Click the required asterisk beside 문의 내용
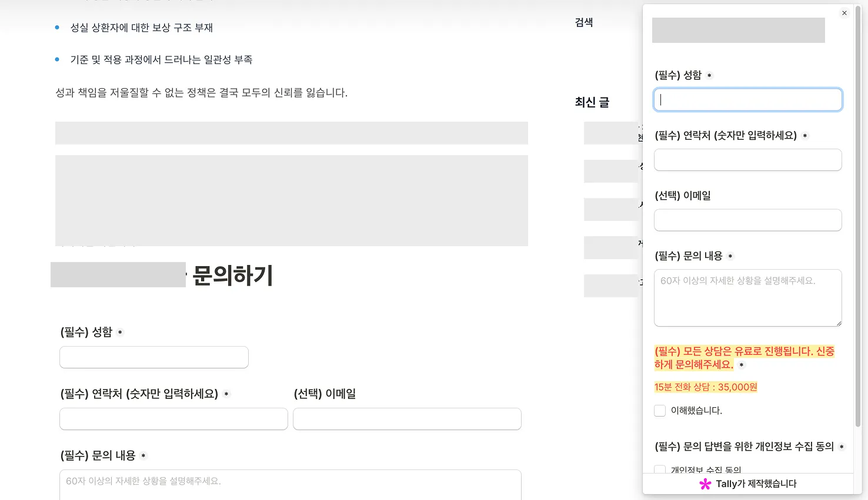 pos(730,256)
